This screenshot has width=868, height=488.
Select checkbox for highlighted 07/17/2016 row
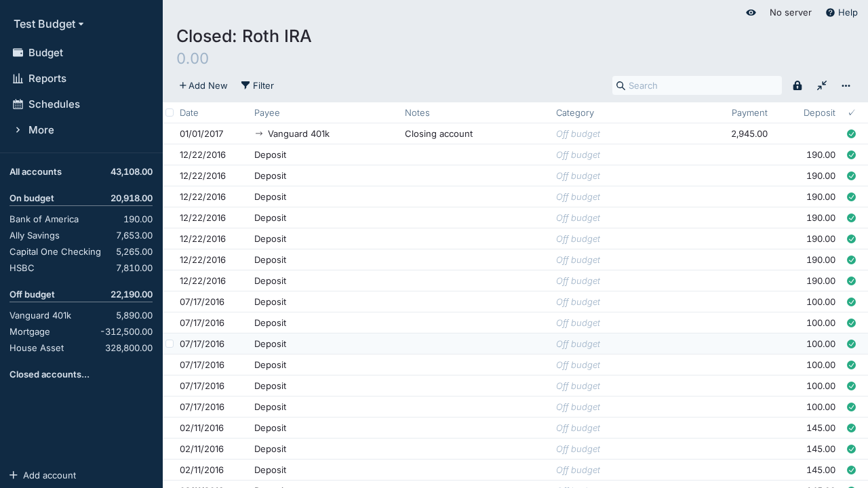click(x=170, y=344)
